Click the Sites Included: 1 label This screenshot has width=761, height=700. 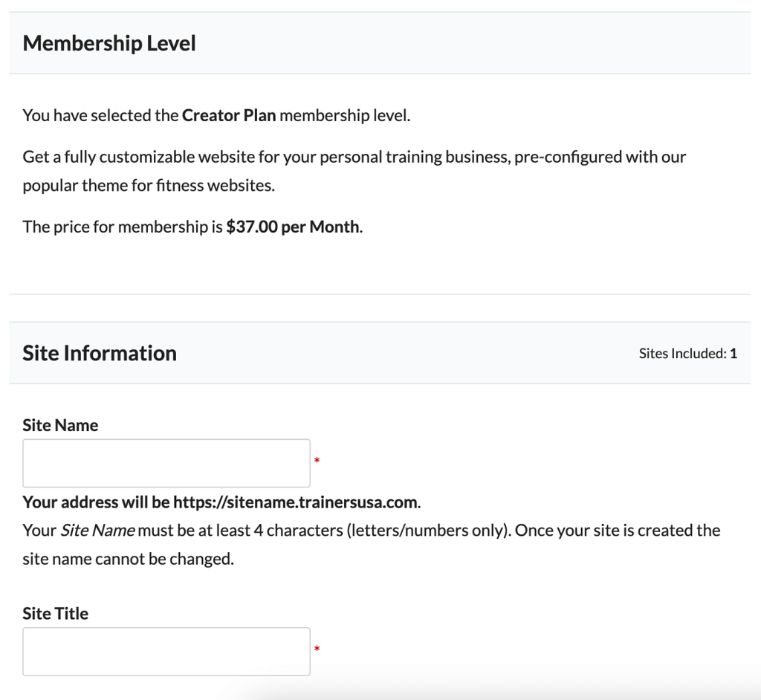click(687, 353)
